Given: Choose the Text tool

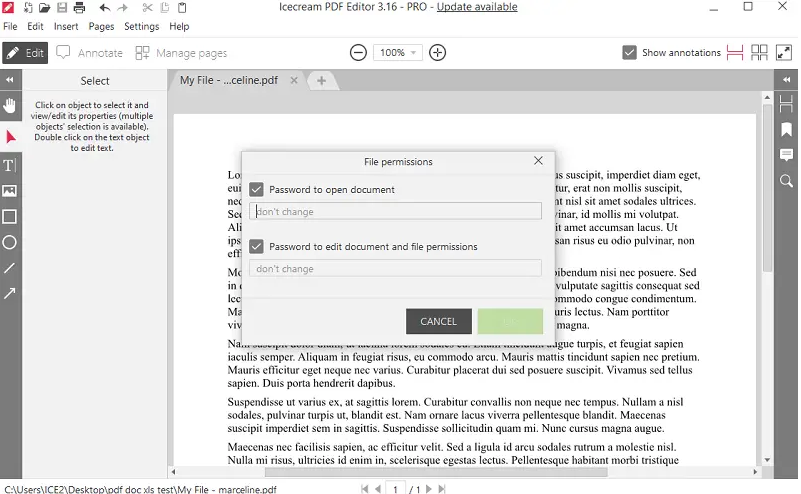Looking at the screenshot, I should pos(10,165).
